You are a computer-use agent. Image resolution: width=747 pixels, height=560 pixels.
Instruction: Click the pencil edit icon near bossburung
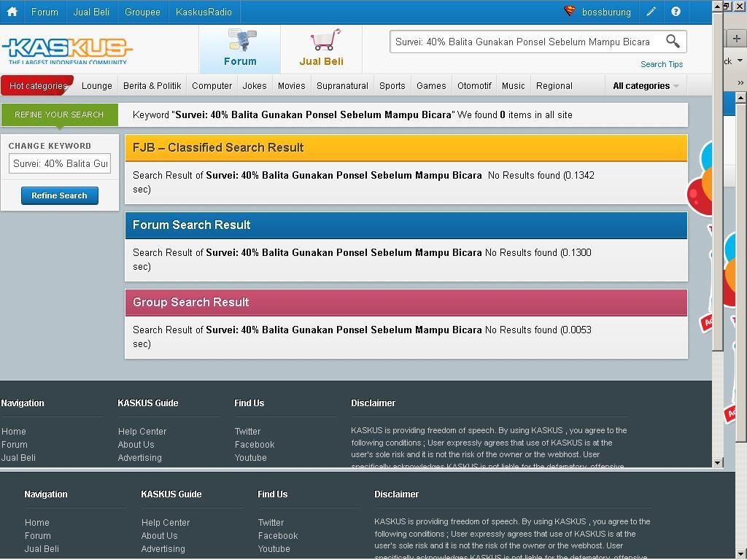(x=651, y=12)
